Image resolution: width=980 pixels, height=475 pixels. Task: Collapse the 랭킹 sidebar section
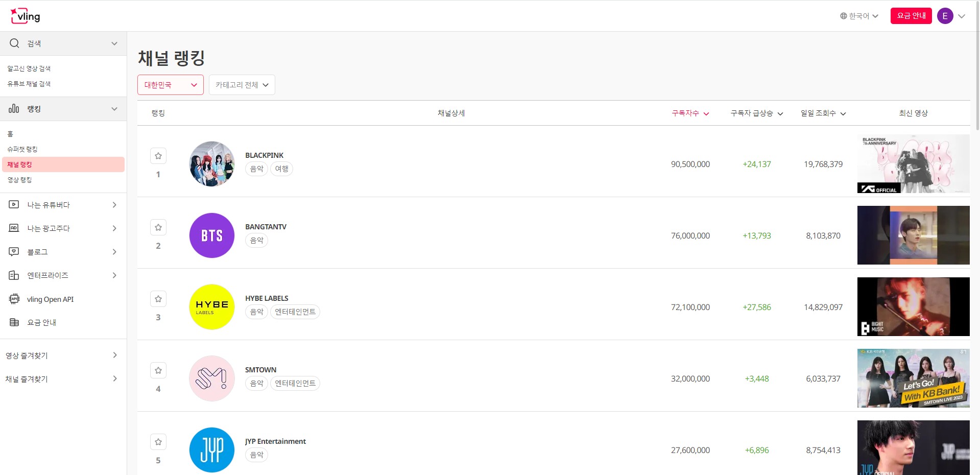coord(63,109)
